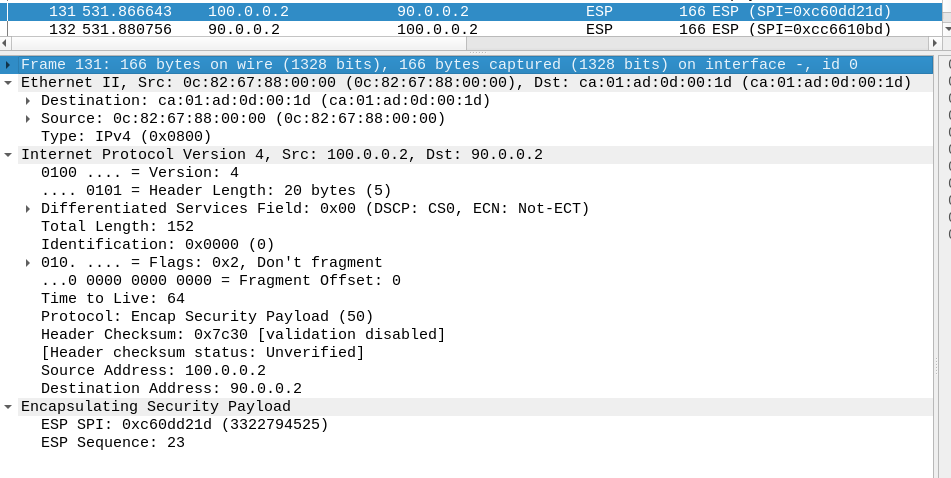Screen dimensions: 951x478
Task: Expand the Ethernet Destination field arrow
Action: point(28,101)
